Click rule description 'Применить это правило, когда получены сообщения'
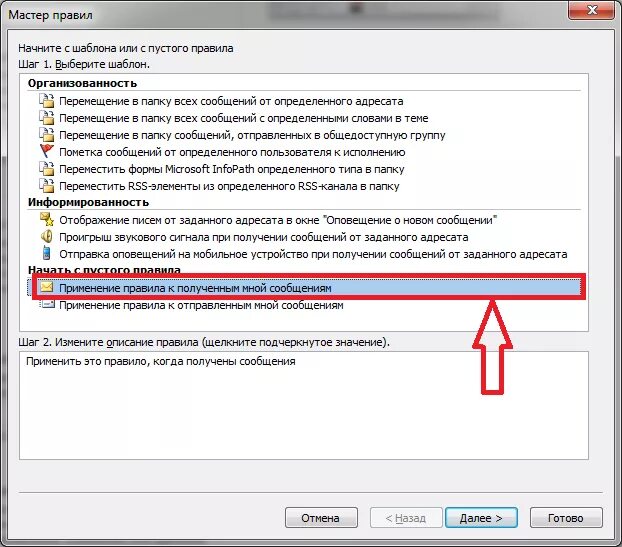 pyautogui.click(x=161, y=361)
